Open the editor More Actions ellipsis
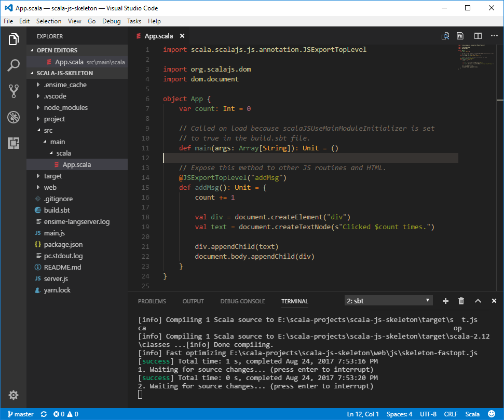This screenshot has height=420, width=504. coord(494,36)
